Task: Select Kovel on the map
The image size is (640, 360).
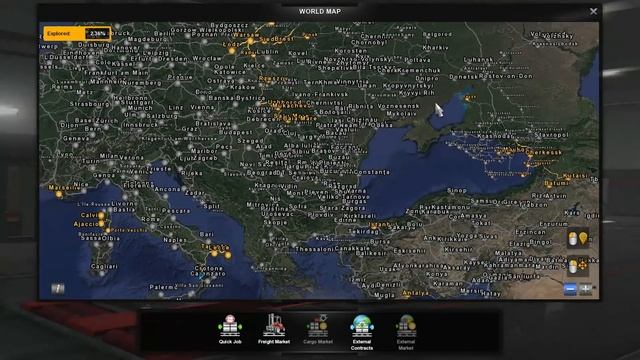Action: tap(298, 53)
